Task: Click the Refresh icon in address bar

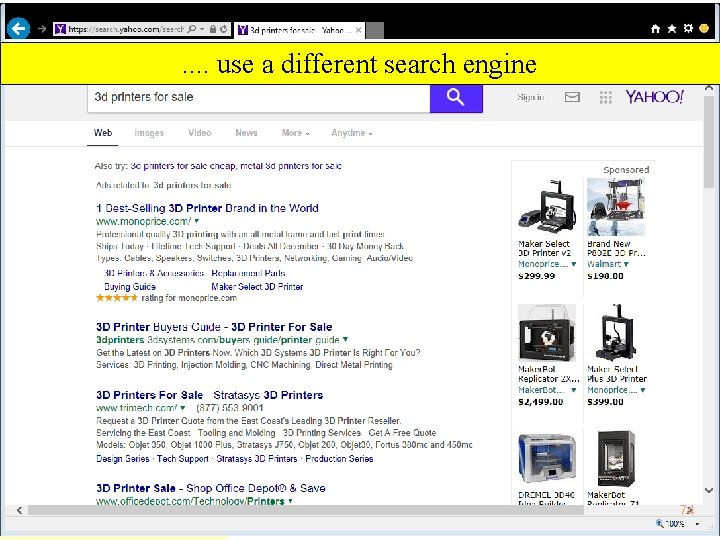Action: tap(224, 29)
